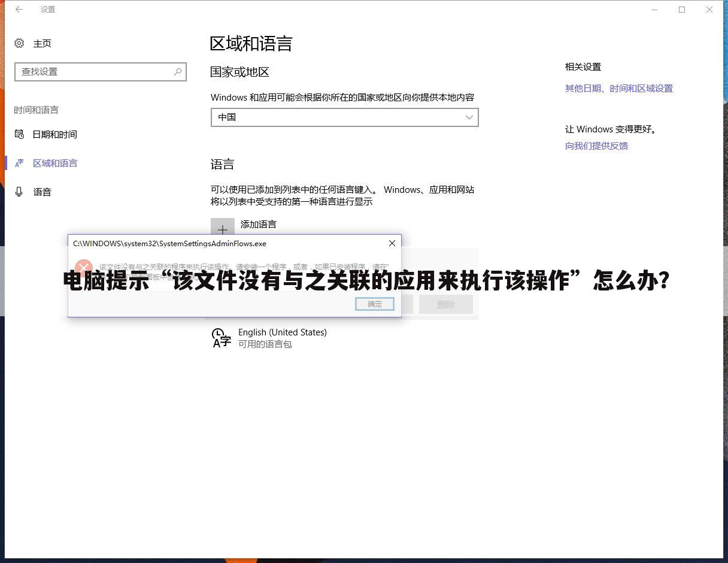
Task: Select 主页 in the sidebar
Action: (x=41, y=43)
